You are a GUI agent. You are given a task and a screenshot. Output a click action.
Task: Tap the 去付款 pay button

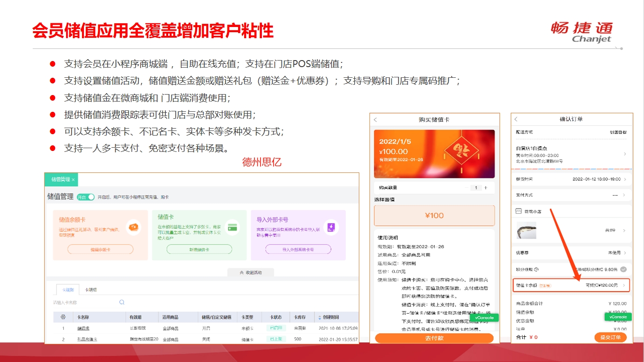click(434, 338)
